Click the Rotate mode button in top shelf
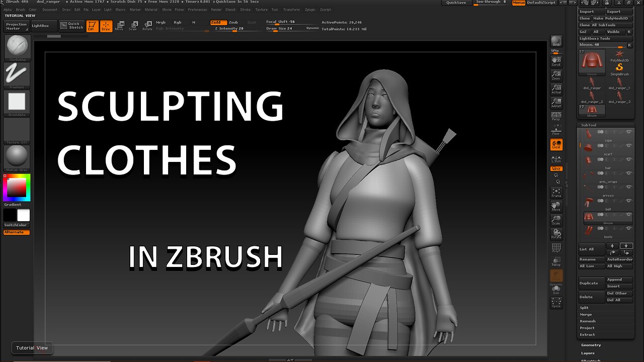The image size is (644, 362). click(x=147, y=26)
